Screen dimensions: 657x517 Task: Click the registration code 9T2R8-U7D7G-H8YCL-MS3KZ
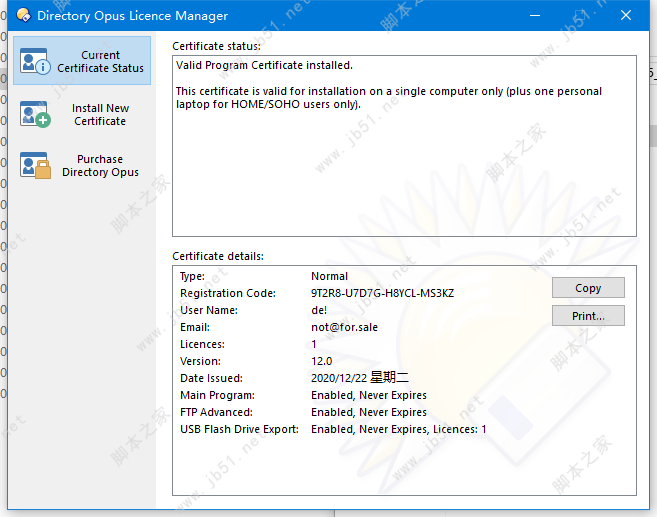click(382, 293)
